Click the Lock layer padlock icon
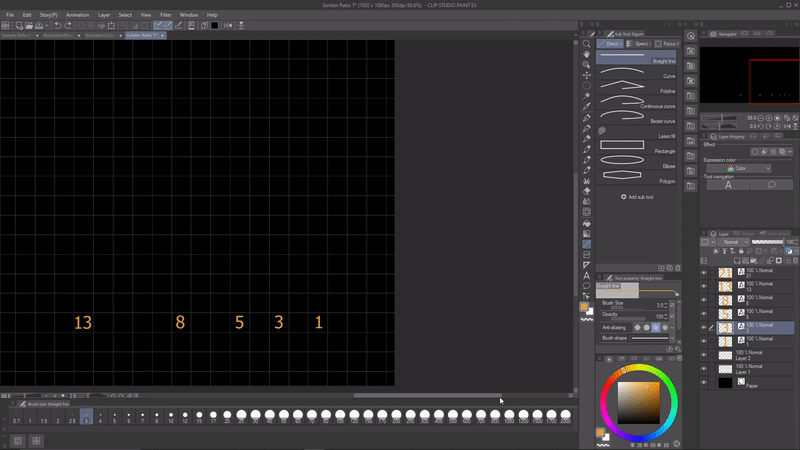Screen dimensions: 800x450 [x=741, y=251]
